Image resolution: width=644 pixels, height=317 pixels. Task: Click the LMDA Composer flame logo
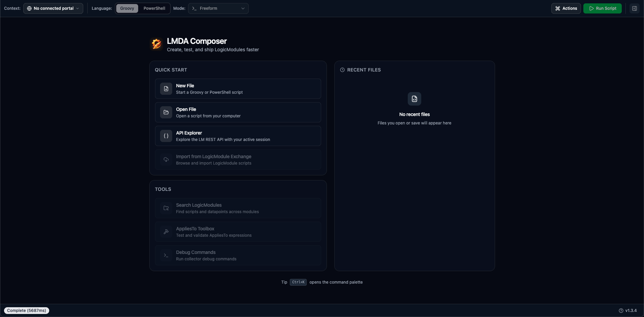(x=156, y=44)
